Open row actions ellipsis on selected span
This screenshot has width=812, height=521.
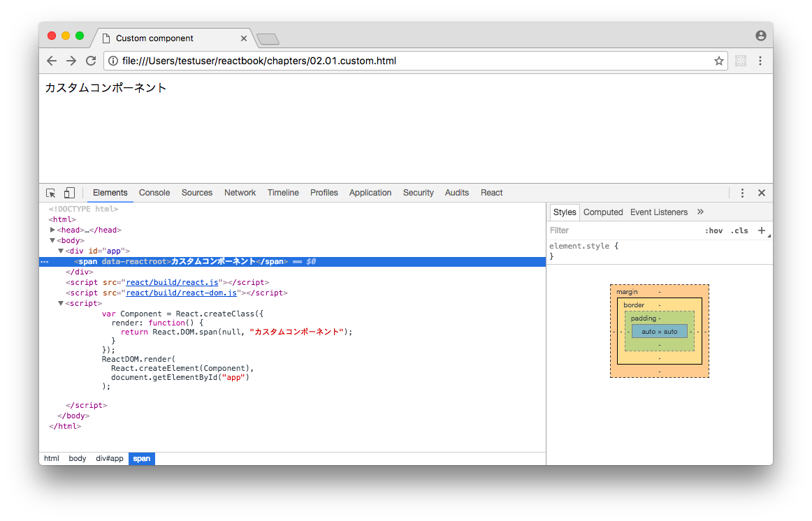[45, 262]
